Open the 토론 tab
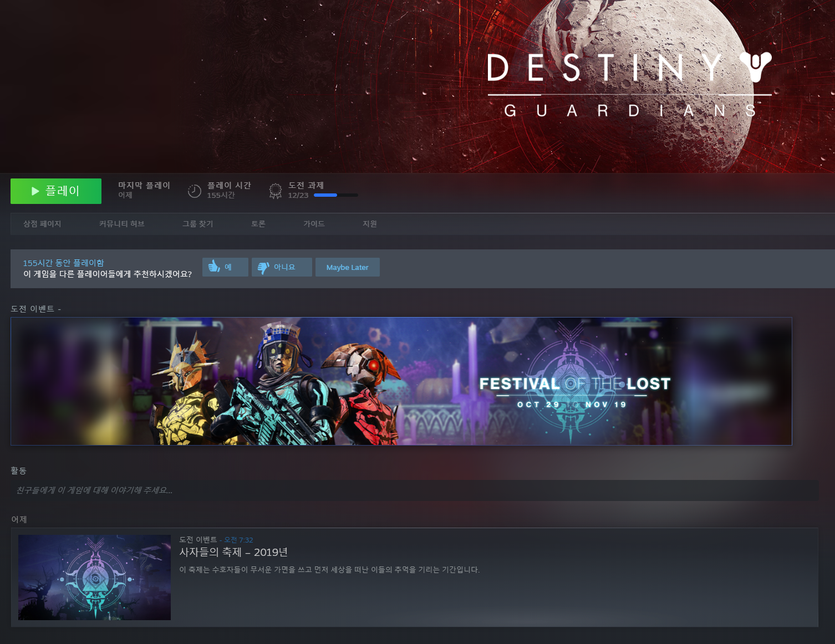Screen dimensions: 835x644 coord(258,224)
